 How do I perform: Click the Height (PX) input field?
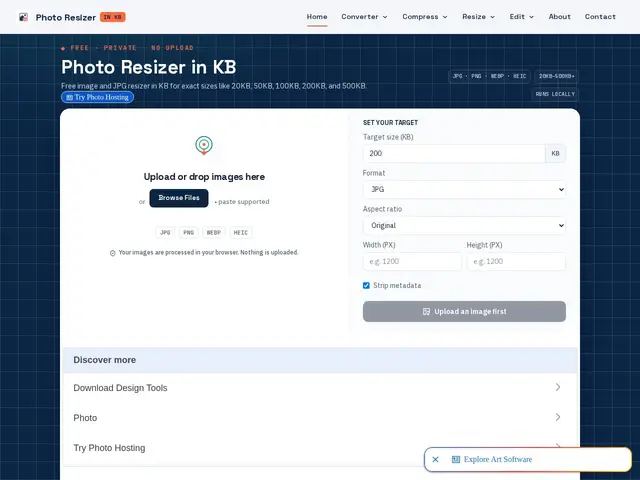click(x=516, y=261)
